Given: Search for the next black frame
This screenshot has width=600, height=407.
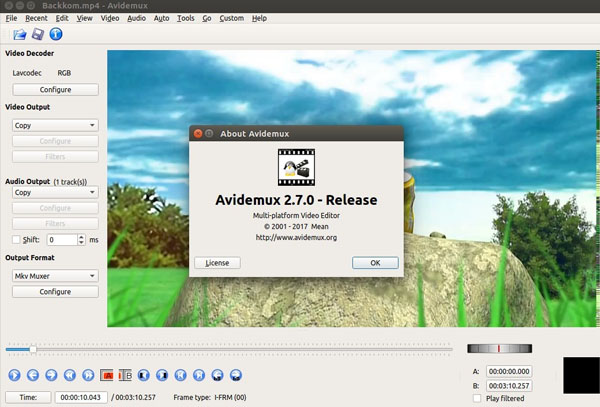Looking at the screenshot, I should pos(162,375).
